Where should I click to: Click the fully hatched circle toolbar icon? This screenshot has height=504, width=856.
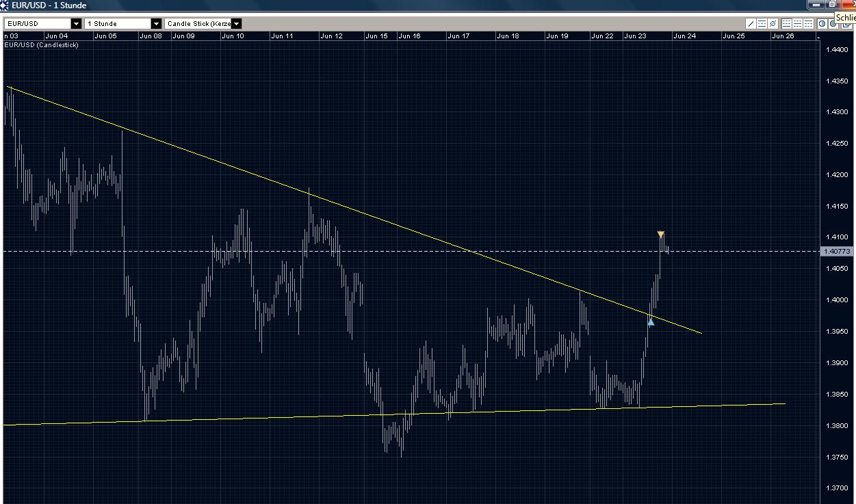833,23
